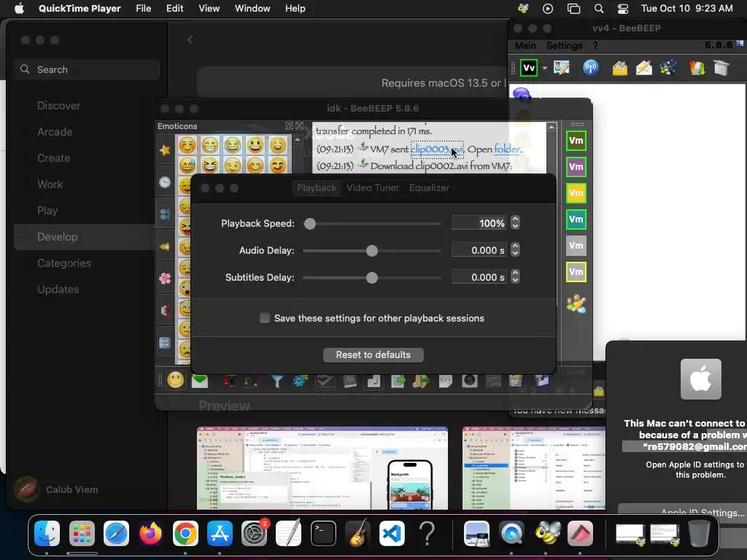This screenshot has width=747, height=560.
Task: Open the emoticons smiley button in chat toolbar
Action: pyautogui.click(x=175, y=380)
